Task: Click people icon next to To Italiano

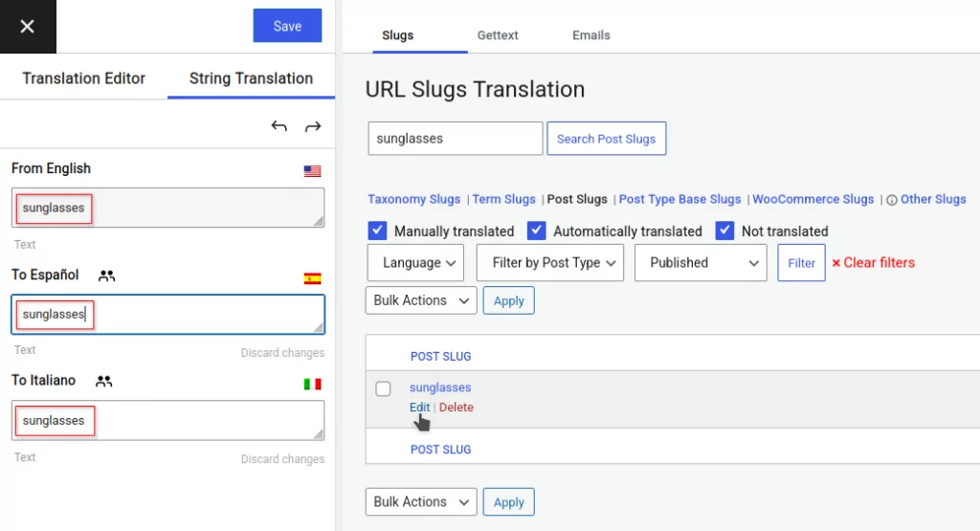Action: [x=103, y=381]
